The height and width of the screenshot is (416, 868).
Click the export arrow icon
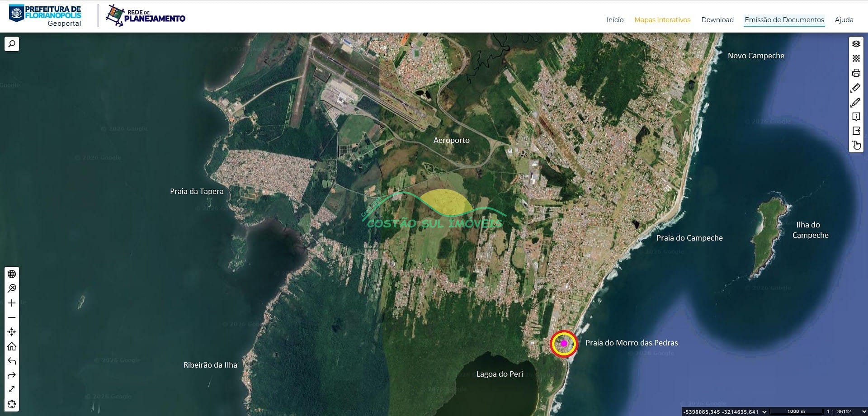856,131
